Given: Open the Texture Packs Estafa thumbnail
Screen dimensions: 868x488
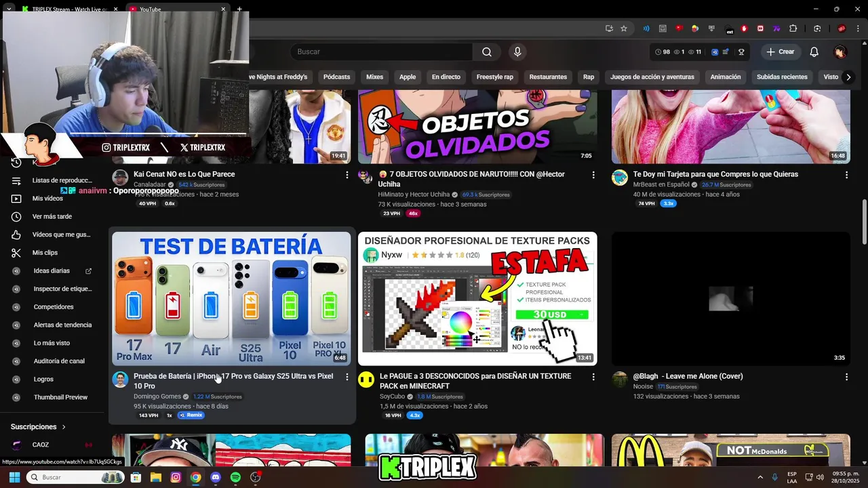Looking at the screenshot, I should [477, 299].
